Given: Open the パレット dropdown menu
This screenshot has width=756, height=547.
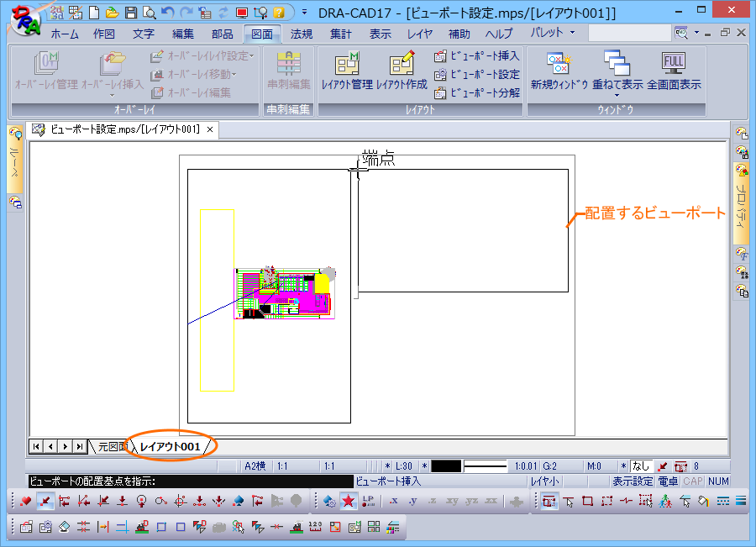Looking at the screenshot, I should point(553,33).
